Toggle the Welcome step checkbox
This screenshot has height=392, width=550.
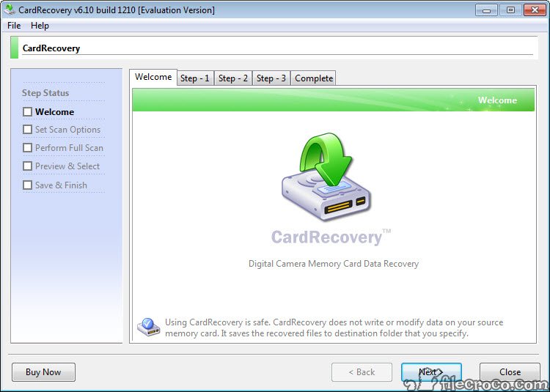pos(27,112)
